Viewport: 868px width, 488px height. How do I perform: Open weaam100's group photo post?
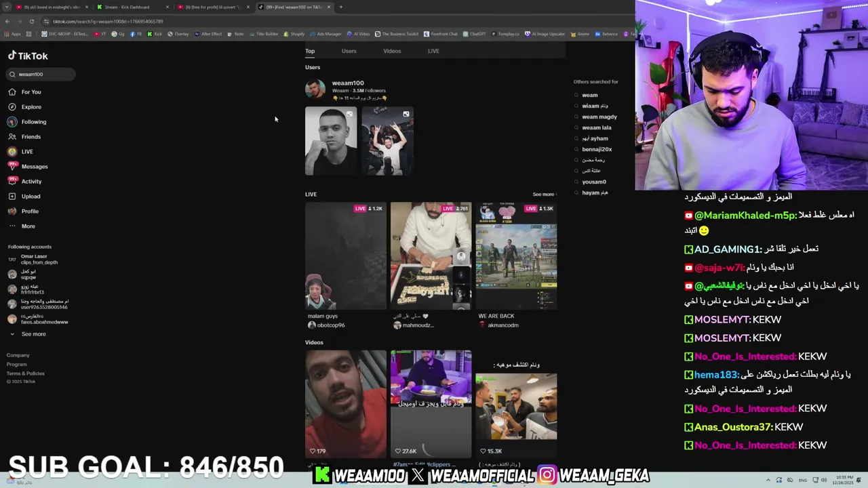(387, 141)
